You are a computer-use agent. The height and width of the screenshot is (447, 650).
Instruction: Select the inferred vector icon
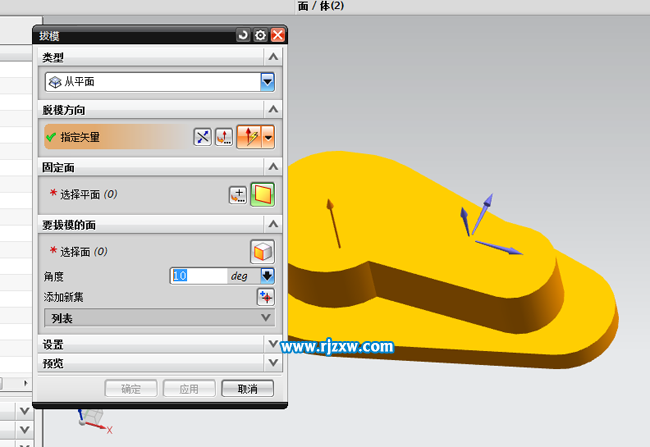point(248,137)
